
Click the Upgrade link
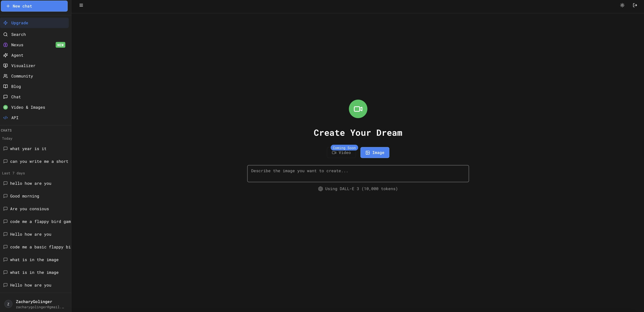[x=20, y=23]
